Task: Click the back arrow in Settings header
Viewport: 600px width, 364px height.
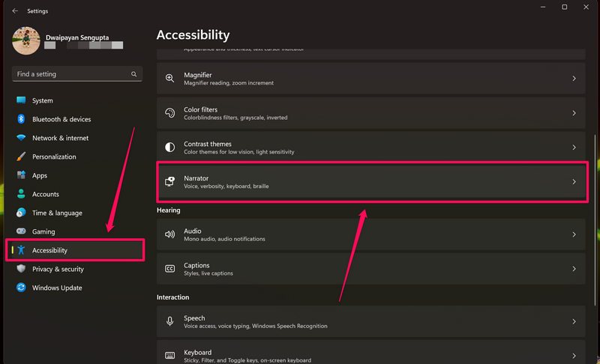Action: point(15,11)
